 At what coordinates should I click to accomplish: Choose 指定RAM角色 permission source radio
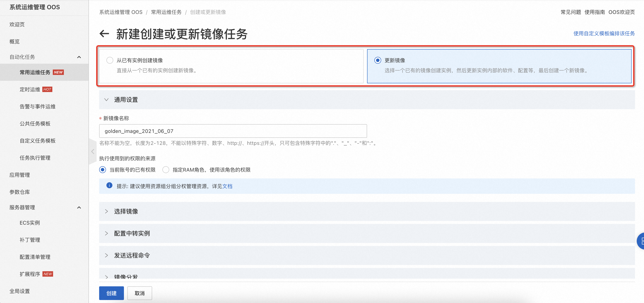(166, 170)
